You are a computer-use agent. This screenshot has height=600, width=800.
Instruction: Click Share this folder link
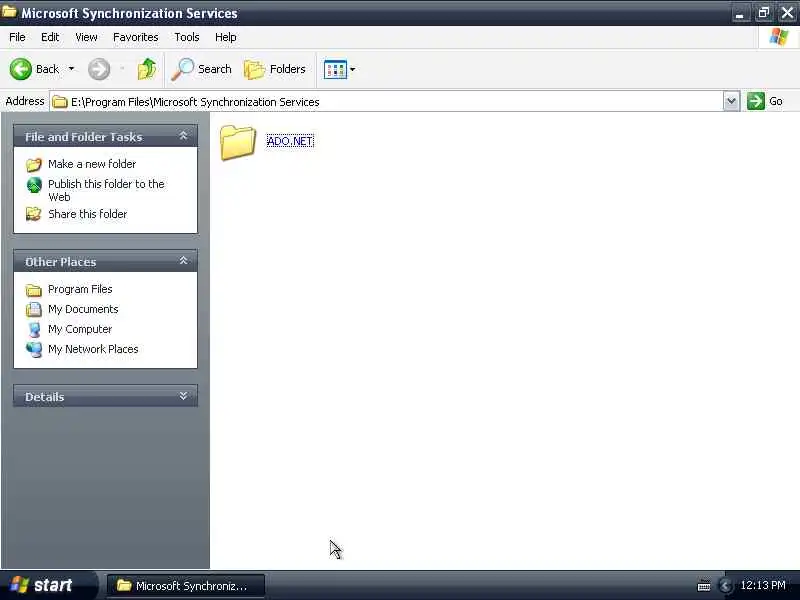pos(87,214)
